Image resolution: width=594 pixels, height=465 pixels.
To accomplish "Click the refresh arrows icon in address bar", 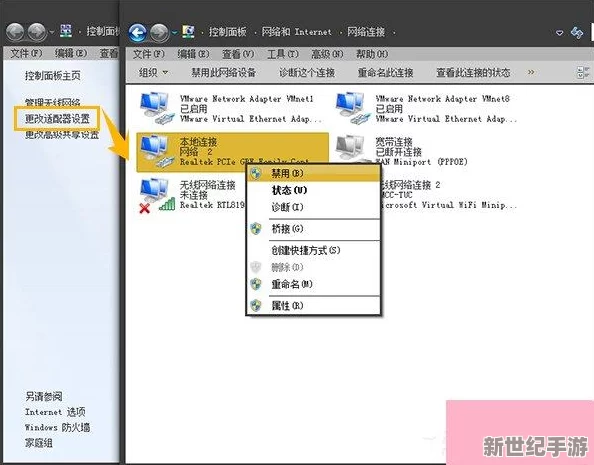I will (x=577, y=33).
